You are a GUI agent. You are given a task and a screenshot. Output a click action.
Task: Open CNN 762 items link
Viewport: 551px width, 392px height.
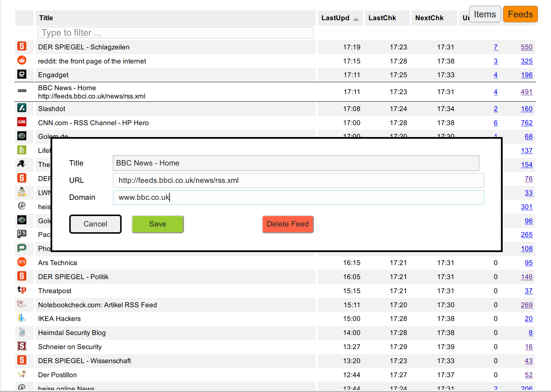click(526, 123)
